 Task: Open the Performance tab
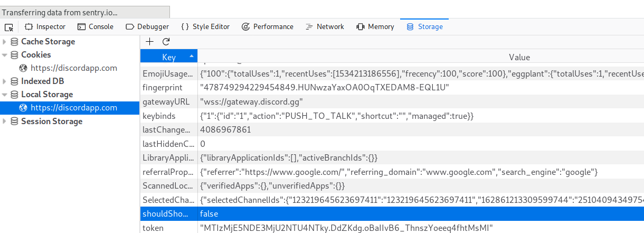pos(268,26)
